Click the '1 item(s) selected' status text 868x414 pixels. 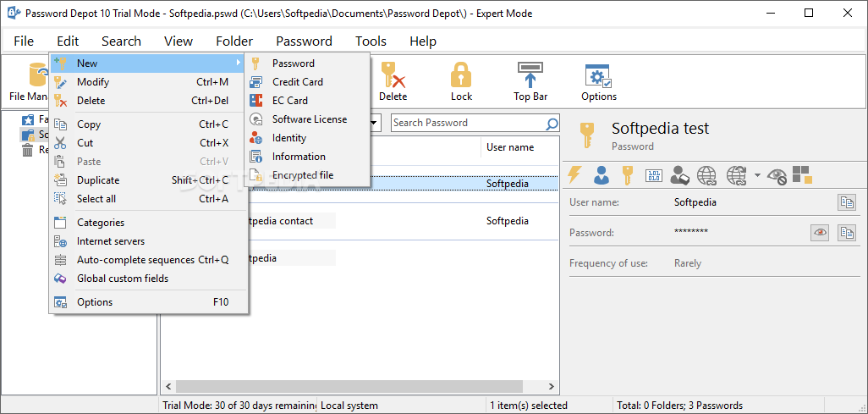click(529, 406)
